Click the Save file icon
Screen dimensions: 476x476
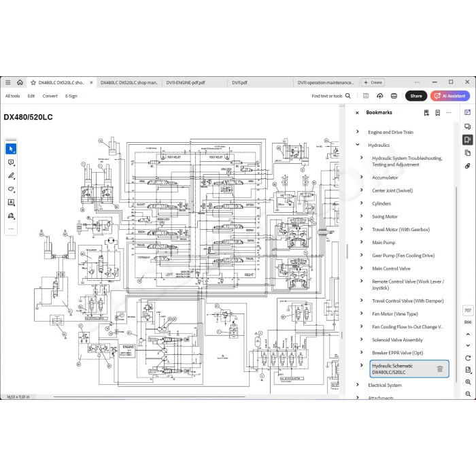pyautogui.click(x=366, y=96)
